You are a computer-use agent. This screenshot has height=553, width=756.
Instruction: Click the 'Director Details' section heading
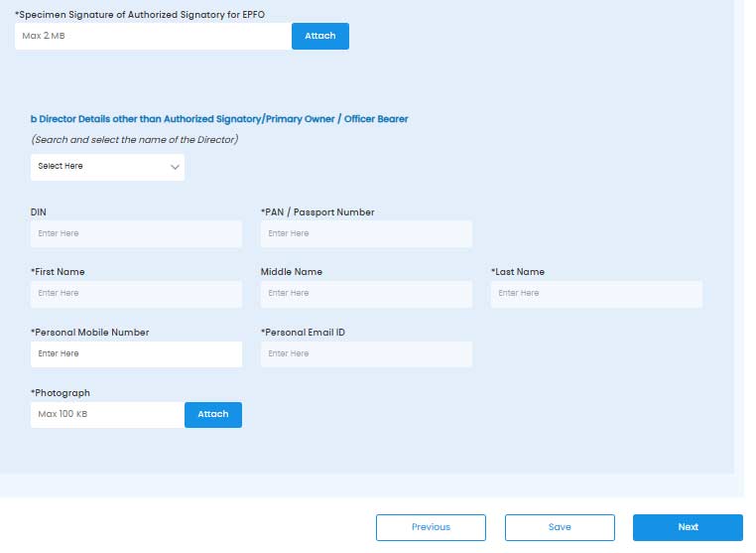[219, 119]
